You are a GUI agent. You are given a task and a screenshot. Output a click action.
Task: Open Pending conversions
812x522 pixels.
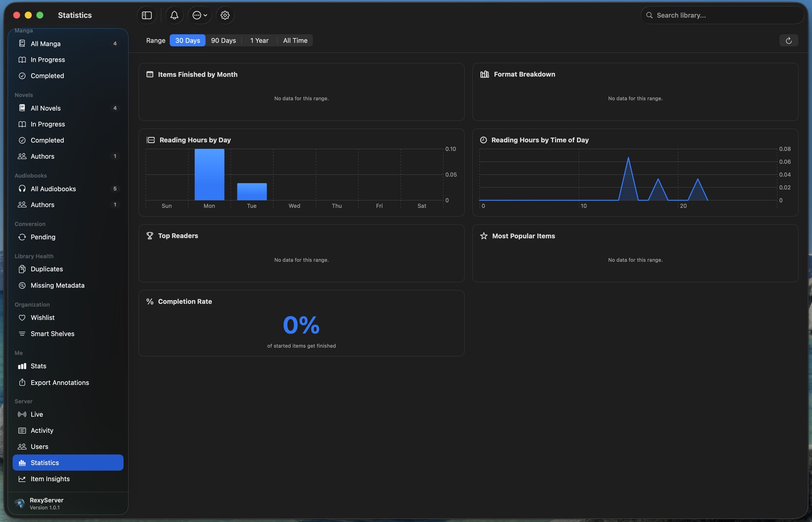(x=68, y=237)
